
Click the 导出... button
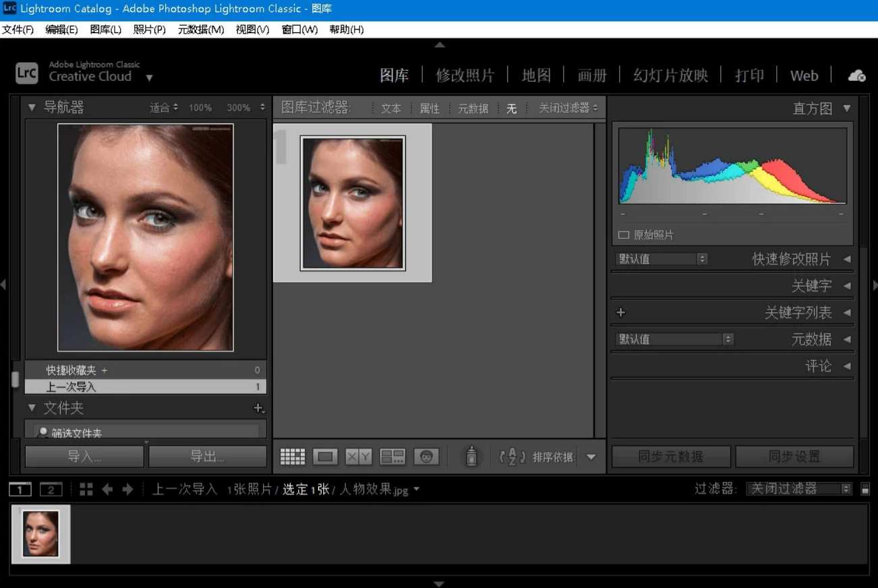(207, 457)
